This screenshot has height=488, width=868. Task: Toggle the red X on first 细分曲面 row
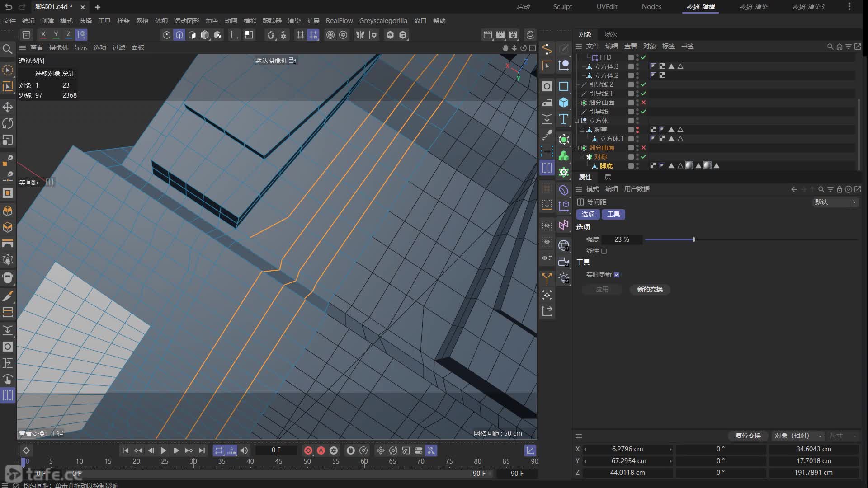[643, 103]
